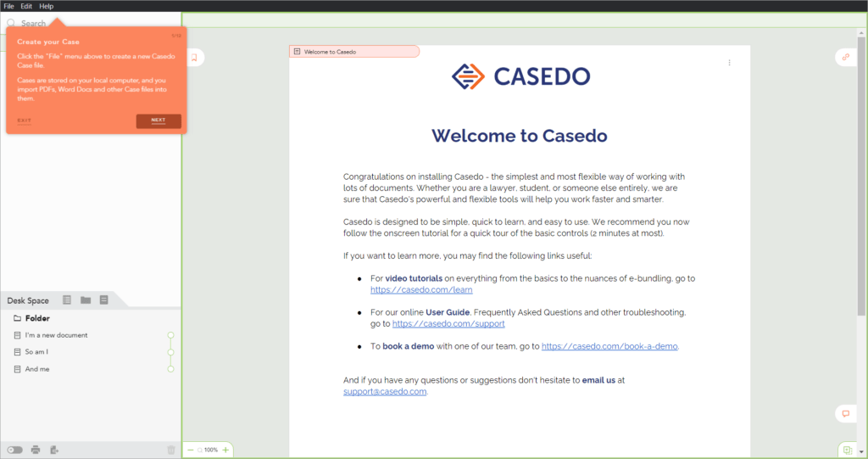
Task: Open the Help menu
Action: [x=47, y=6]
